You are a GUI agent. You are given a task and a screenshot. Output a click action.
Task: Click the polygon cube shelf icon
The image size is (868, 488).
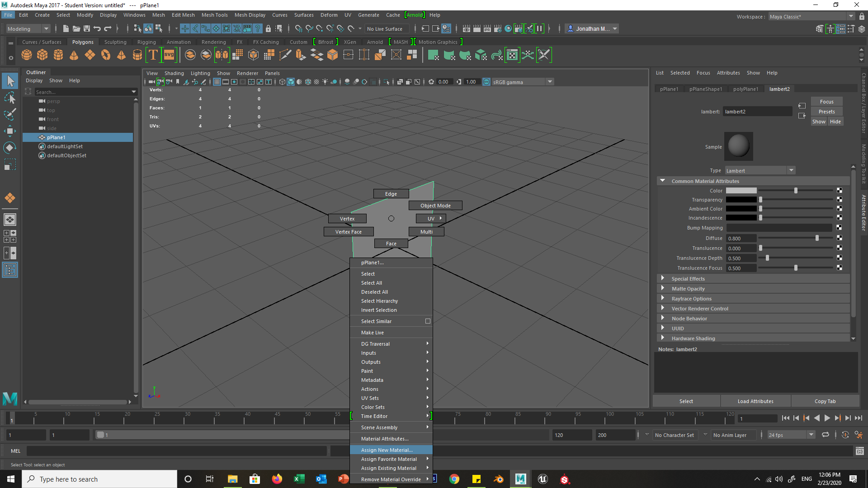42,55
